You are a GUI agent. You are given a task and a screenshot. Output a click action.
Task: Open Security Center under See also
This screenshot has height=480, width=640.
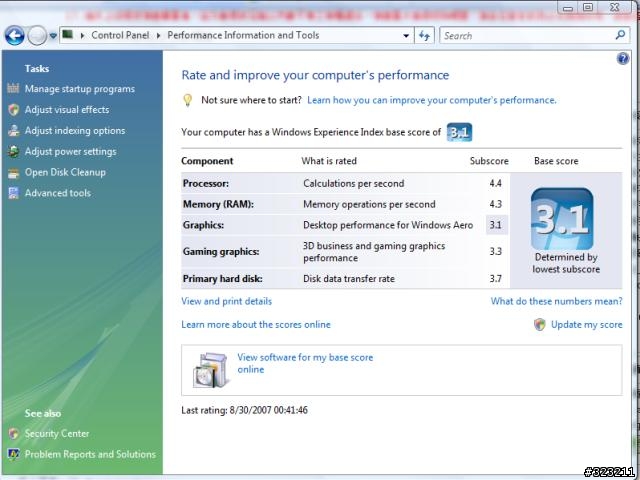pyautogui.click(x=57, y=433)
